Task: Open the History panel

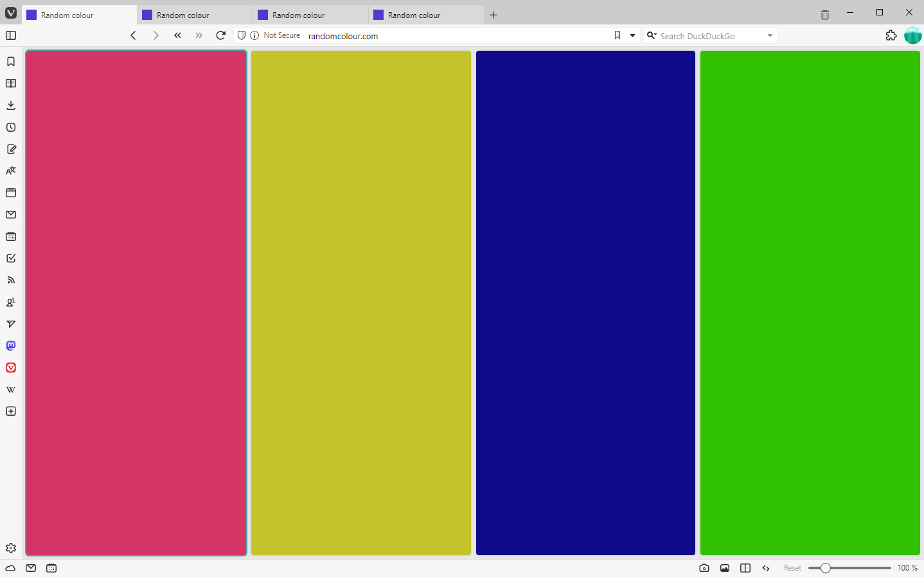Action: (x=11, y=127)
